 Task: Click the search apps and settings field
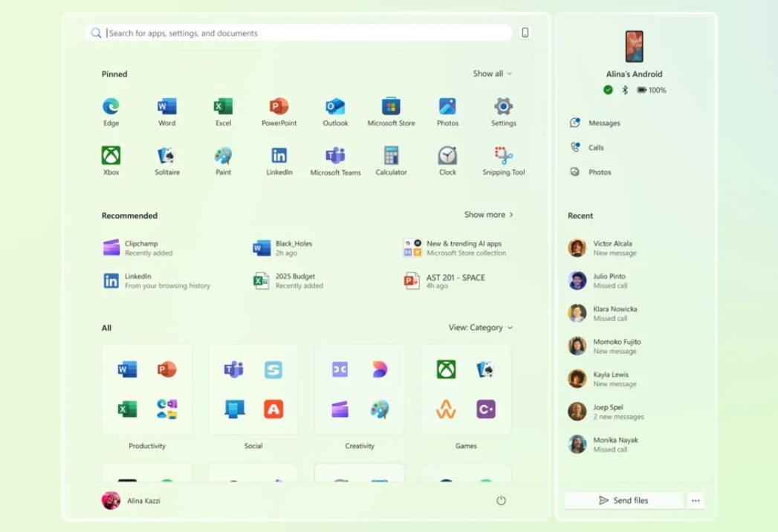click(299, 33)
